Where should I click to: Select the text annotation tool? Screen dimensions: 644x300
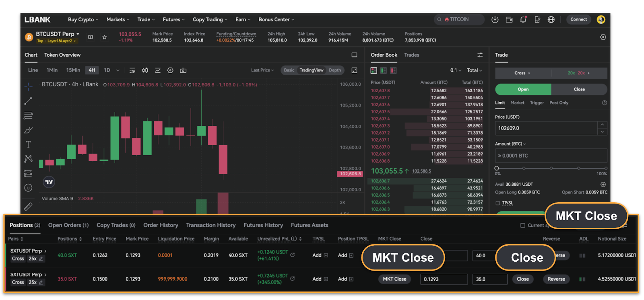[x=28, y=144]
